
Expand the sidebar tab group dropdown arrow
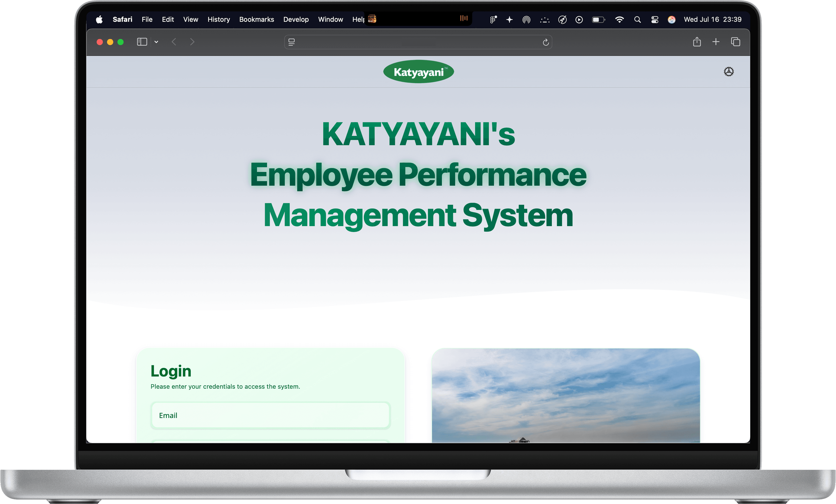click(x=156, y=42)
